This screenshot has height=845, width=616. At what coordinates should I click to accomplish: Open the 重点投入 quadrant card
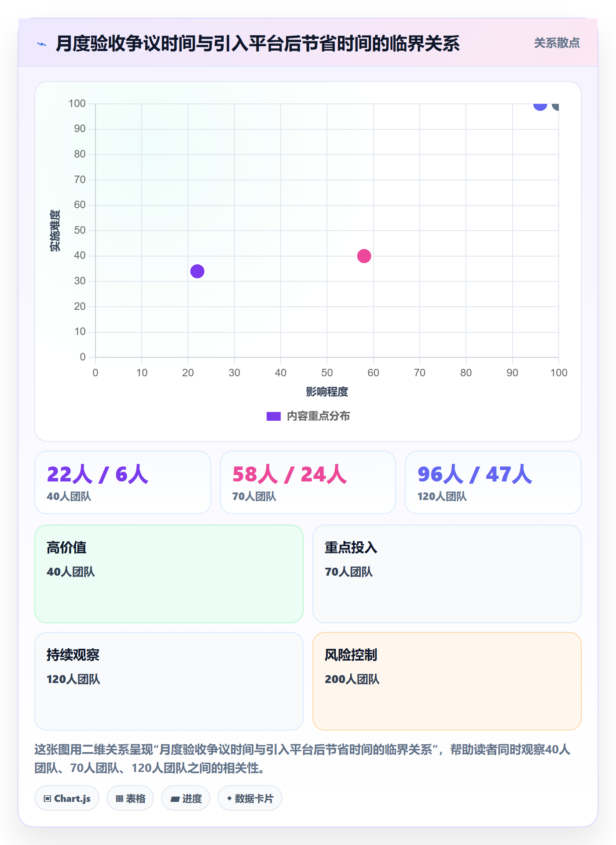447,574
